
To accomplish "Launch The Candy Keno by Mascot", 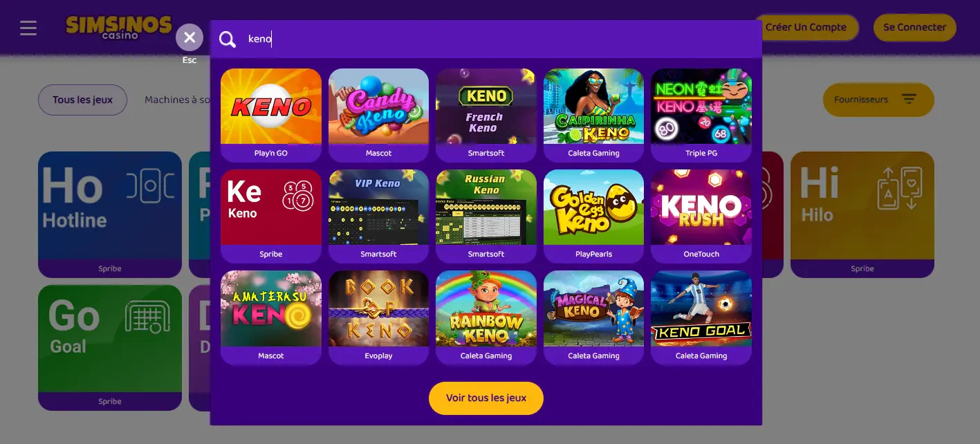I will (x=378, y=115).
